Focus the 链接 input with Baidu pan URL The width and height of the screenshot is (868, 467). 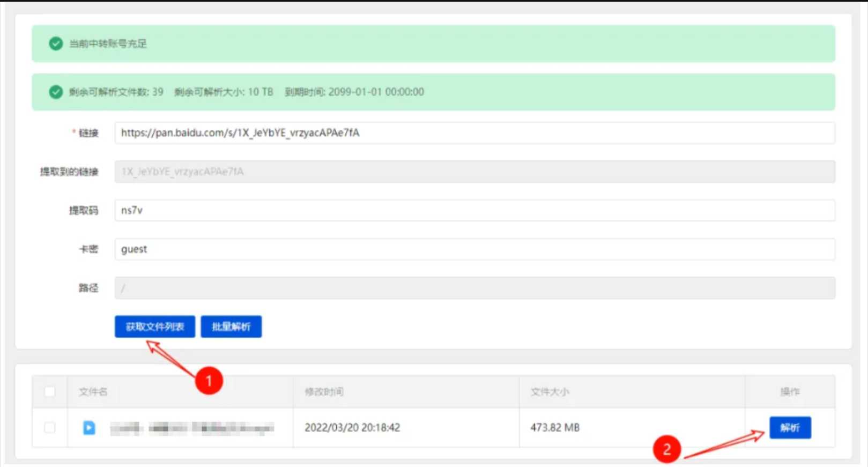474,133
